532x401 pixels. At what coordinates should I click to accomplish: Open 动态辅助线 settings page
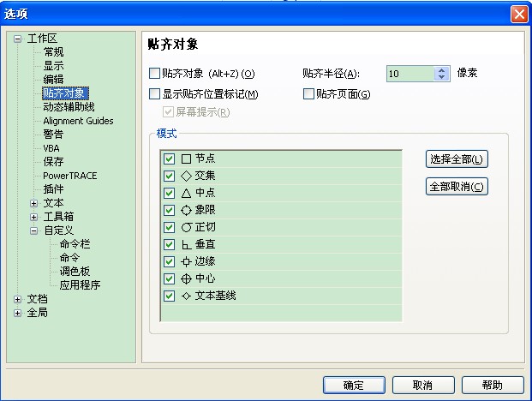coord(69,107)
